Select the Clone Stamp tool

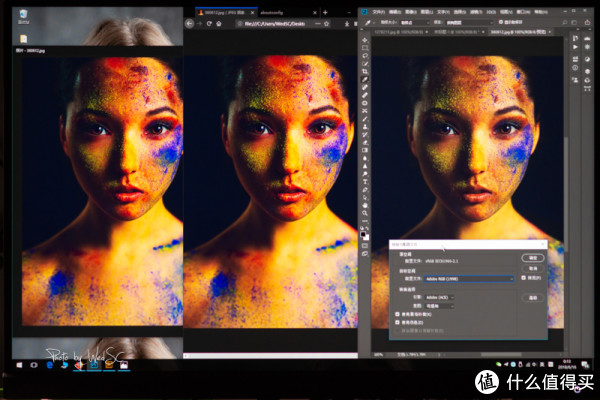[x=365, y=126]
